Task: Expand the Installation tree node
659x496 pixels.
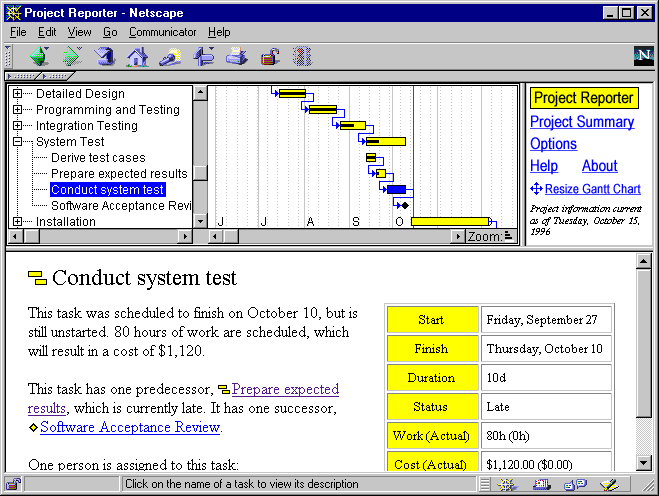Action: pos(17,221)
